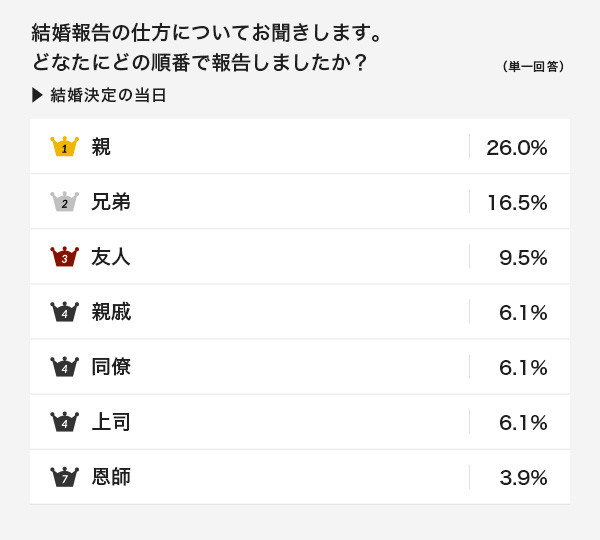Click the 26.0% percentage value
The image size is (600, 540).
pos(517,148)
